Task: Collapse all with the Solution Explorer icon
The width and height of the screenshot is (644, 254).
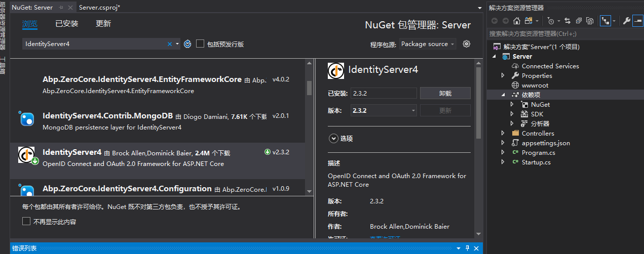Action: 578,21
